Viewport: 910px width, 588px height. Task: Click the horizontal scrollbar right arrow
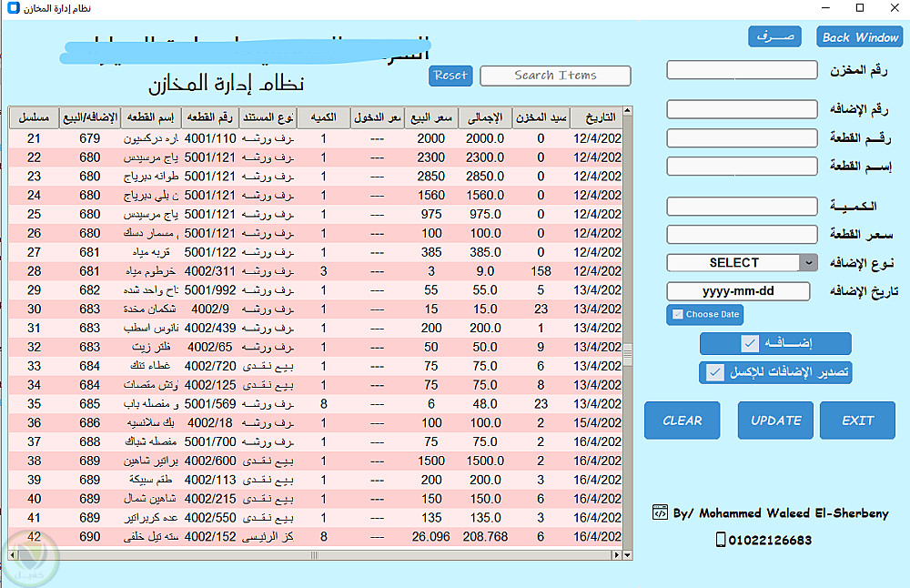617,555
